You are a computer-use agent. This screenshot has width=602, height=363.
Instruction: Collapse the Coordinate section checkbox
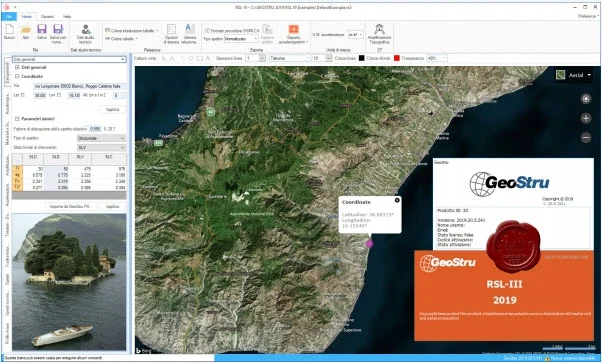pyautogui.click(x=17, y=76)
